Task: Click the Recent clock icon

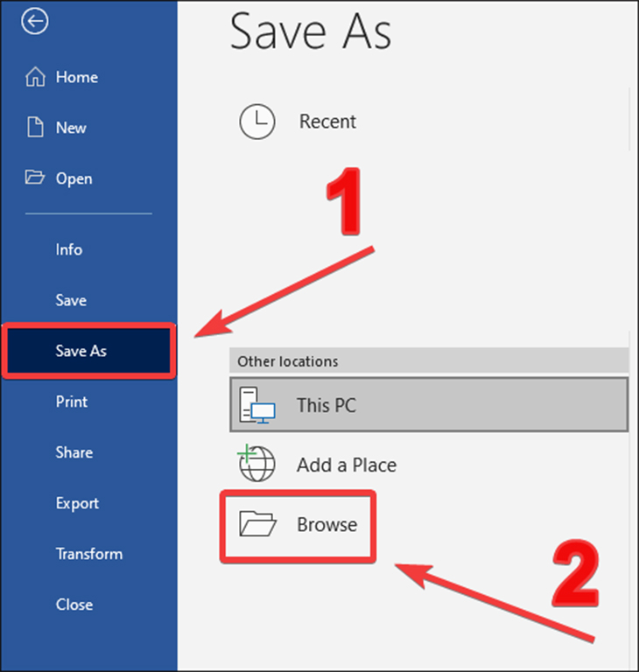Action: coord(256,122)
